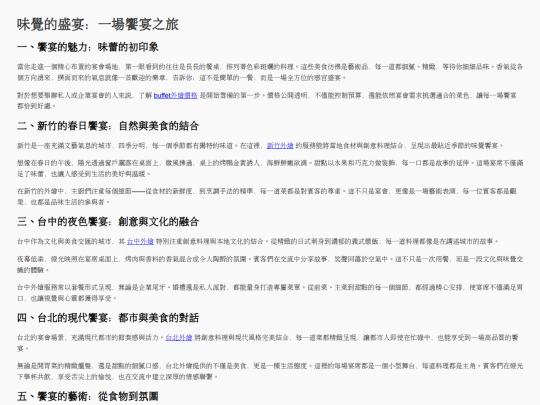Click the paragraph beginning 台中外燴服務常以套餐形式呈現

(270, 293)
